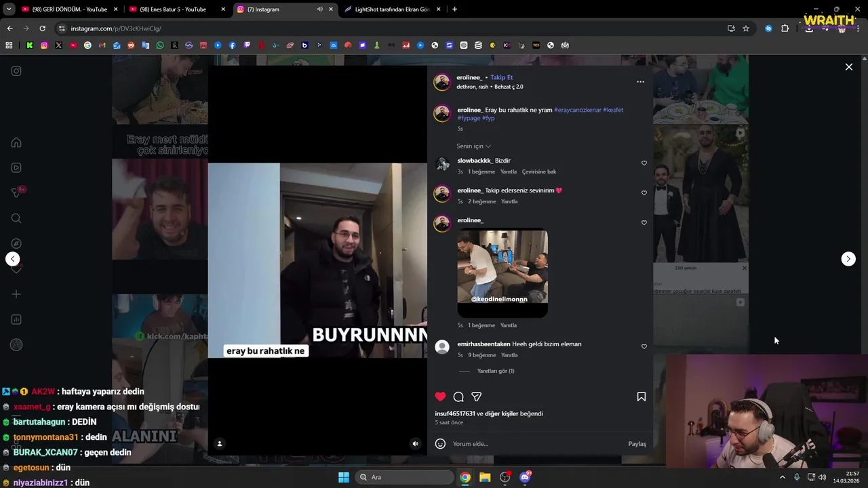
Task: Go to the previous post arrow
Action: click(x=12, y=259)
